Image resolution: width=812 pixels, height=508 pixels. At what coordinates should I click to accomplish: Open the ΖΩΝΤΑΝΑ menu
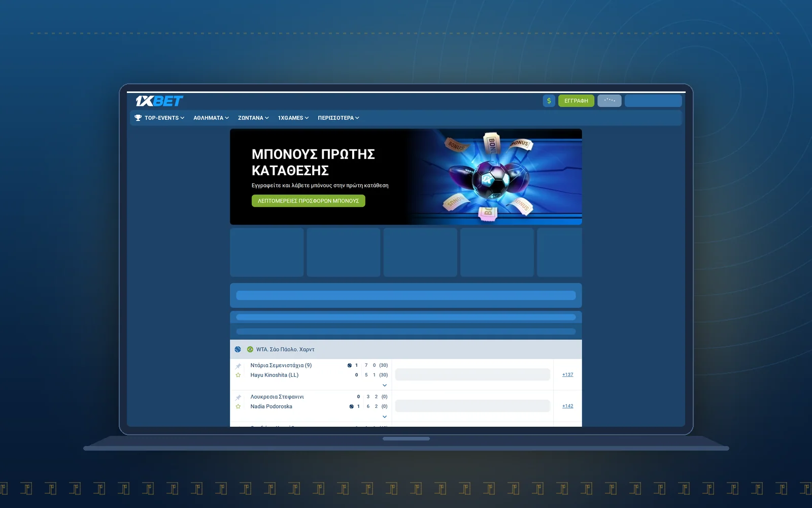tap(253, 118)
